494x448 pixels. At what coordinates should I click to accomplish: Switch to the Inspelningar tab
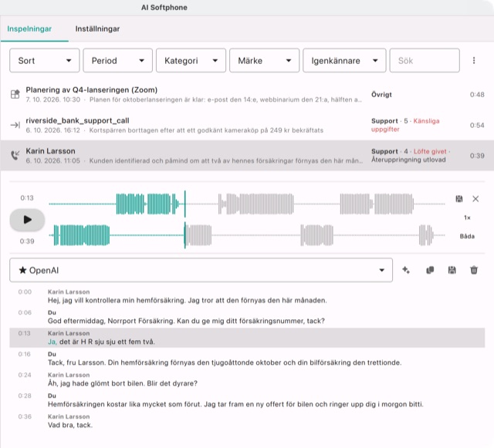29,29
